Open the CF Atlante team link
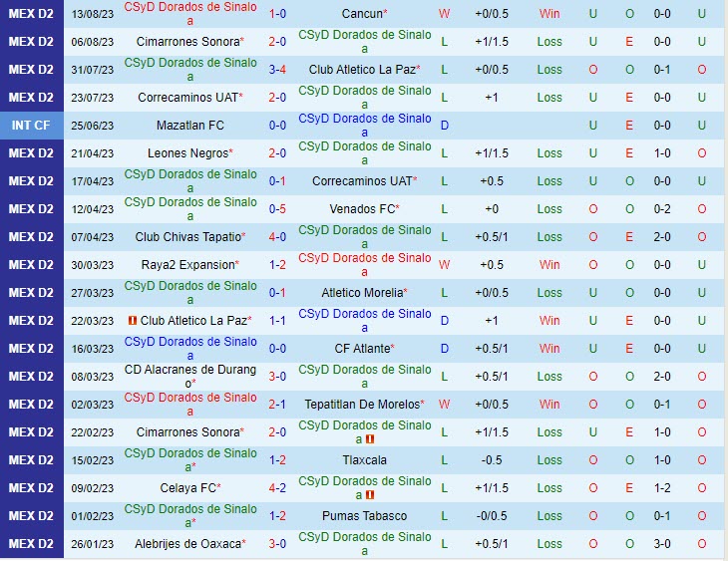Viewport: 728px width, 561px height. click(362, 349)
